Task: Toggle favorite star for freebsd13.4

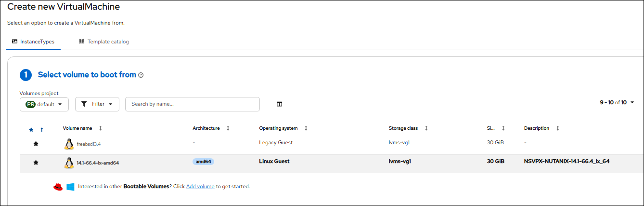Action: 36,144
